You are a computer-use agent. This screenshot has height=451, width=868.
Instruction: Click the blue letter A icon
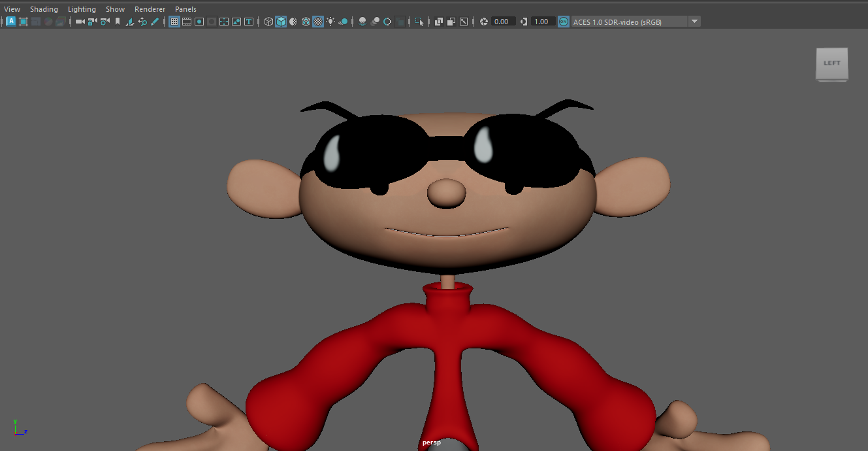pos(11,22)
